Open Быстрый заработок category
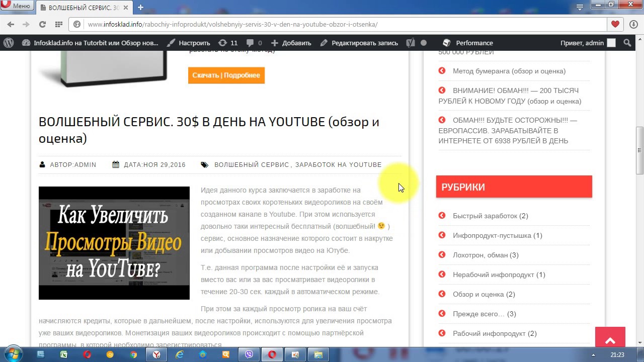This screenshot has height=362, width=644. click(485, 216)
